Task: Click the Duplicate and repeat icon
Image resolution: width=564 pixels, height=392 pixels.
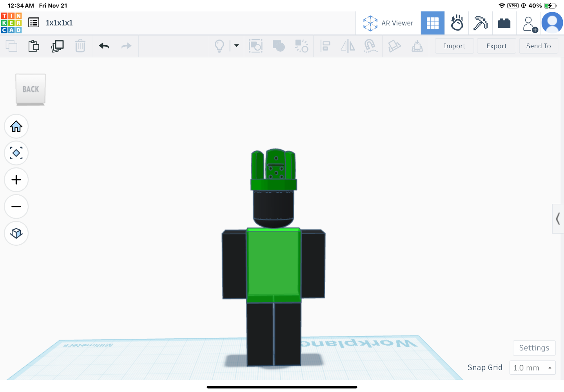Action: (x=57, y=46)
